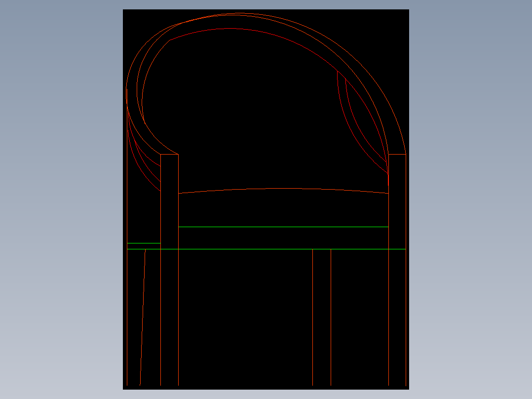Viewport: 532px width, 399px height.
Task: Select the short green line at the left edge
Action: [x=144, y=243]
